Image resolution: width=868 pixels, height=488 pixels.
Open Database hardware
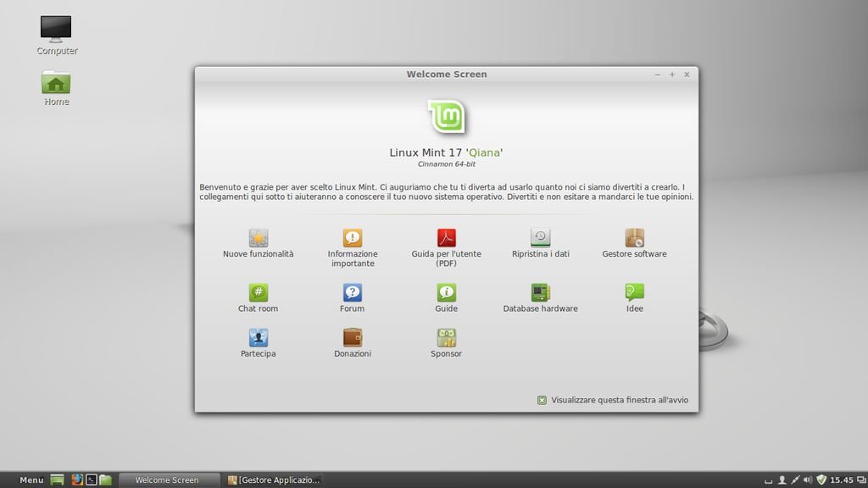coord(541,292)
